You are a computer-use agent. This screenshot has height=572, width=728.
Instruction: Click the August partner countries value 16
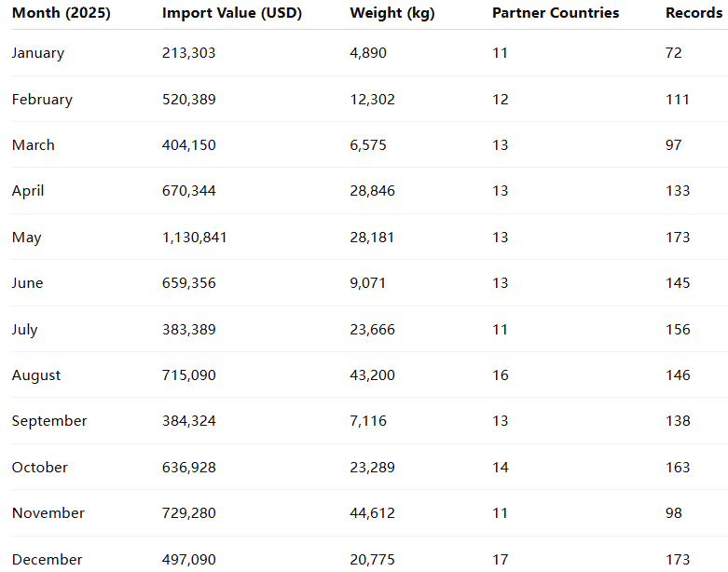[x=501, y=375]
